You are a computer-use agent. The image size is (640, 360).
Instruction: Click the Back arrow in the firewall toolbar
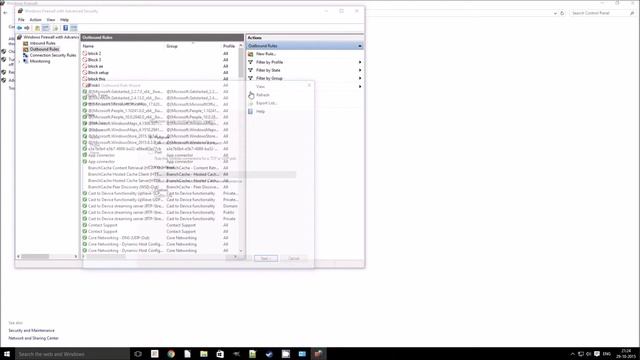tap(19, 28)
